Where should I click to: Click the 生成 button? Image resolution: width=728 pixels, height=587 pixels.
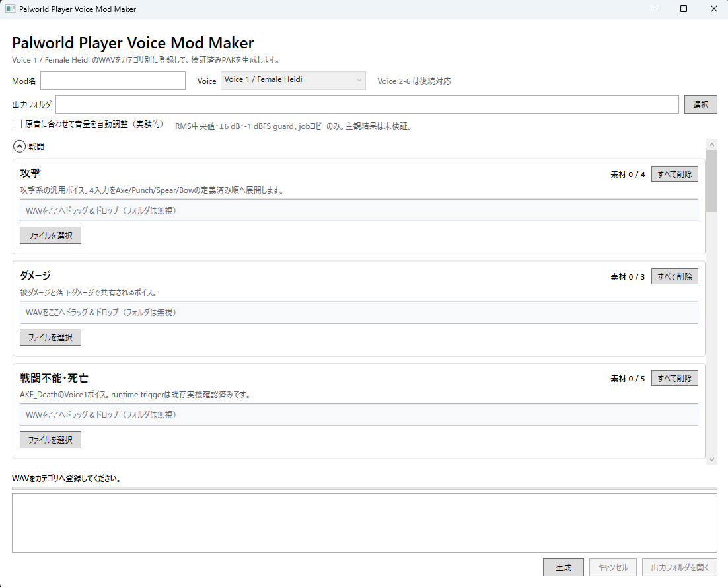pyautogui.click(x=564, y=567)
